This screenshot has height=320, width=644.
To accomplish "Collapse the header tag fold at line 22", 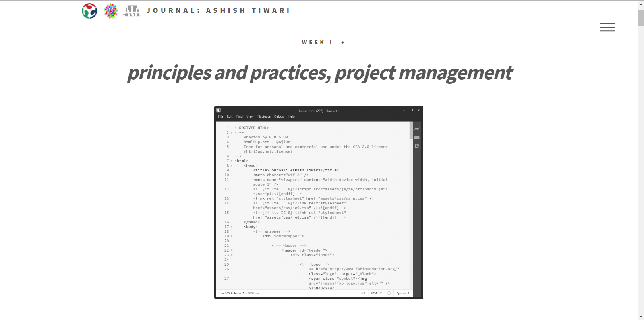I will [232, 250].
